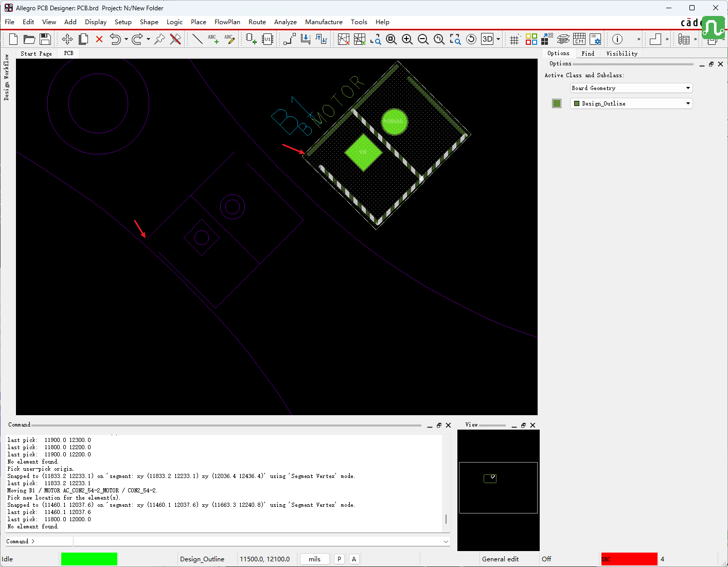Click the command log scrollbar
The width and height of the screenshot is (728, 567).
(x=446, y=519)
